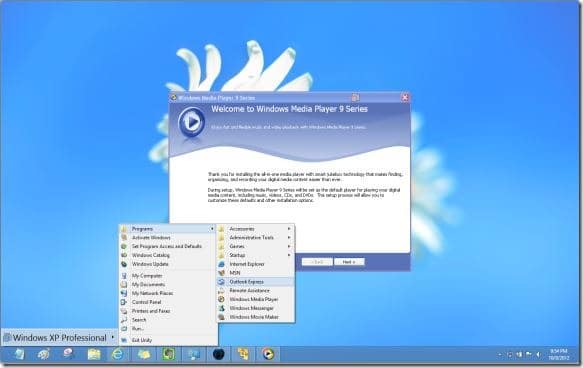Choose Activate Windows from the menu
This screenshot has width=583, height=368.
click(x=168, y=238)
